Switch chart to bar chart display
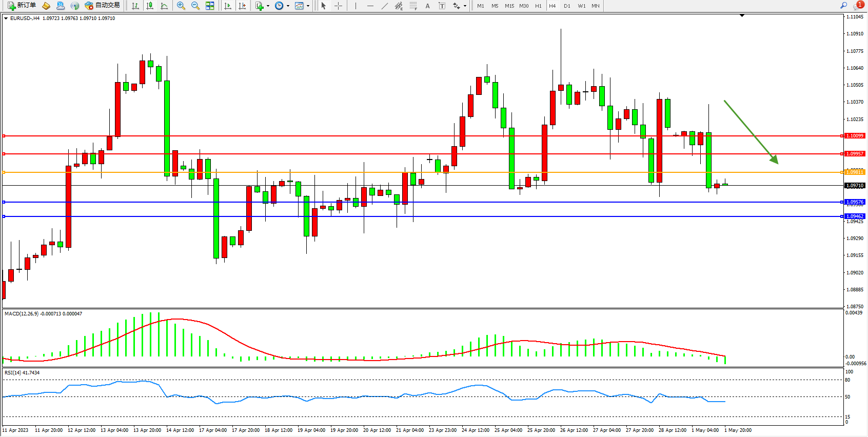This screenshot has width=868, height=437. point(135,6)
